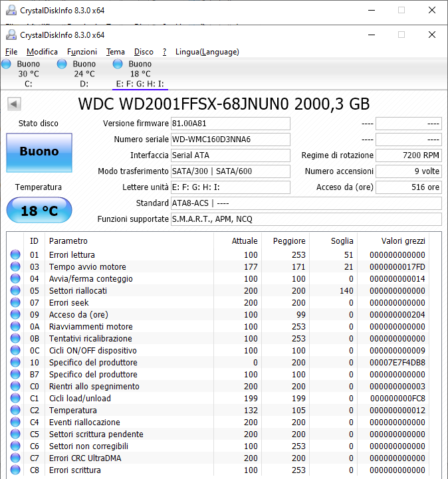Click status orb for Errori lettura row
This screenshot has height=479, width=448.
(15, 254)
